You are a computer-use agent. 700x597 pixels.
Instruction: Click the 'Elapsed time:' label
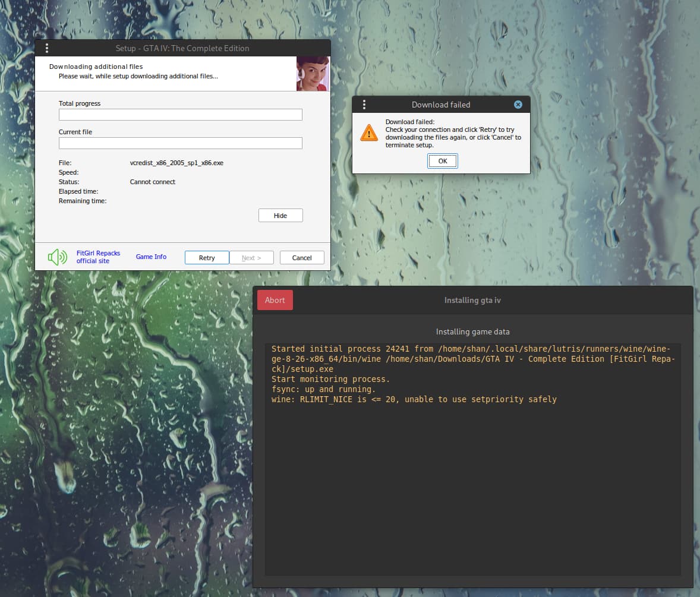pos(78,191)
